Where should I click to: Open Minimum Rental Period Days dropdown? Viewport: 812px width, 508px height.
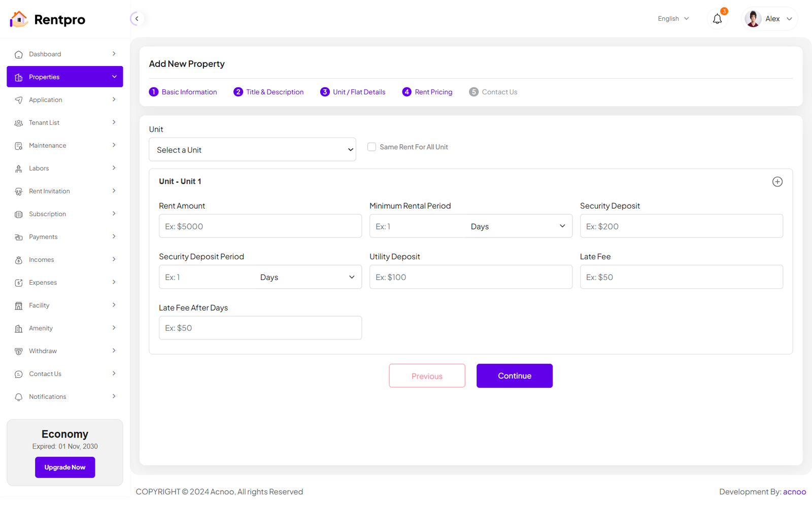(518, 226)
